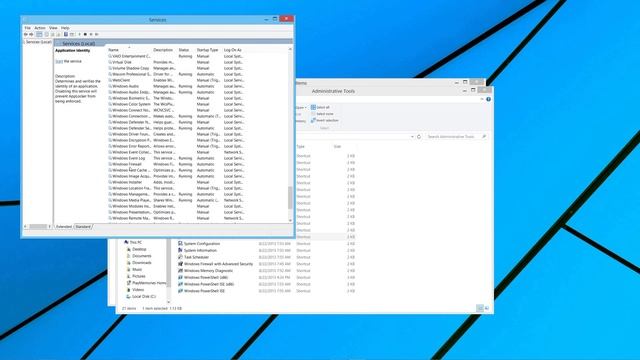Image resolution: width=640 pixels, height=360 pixels.
Task: Switch Explorer to details view icon
Action: [480, 308]
